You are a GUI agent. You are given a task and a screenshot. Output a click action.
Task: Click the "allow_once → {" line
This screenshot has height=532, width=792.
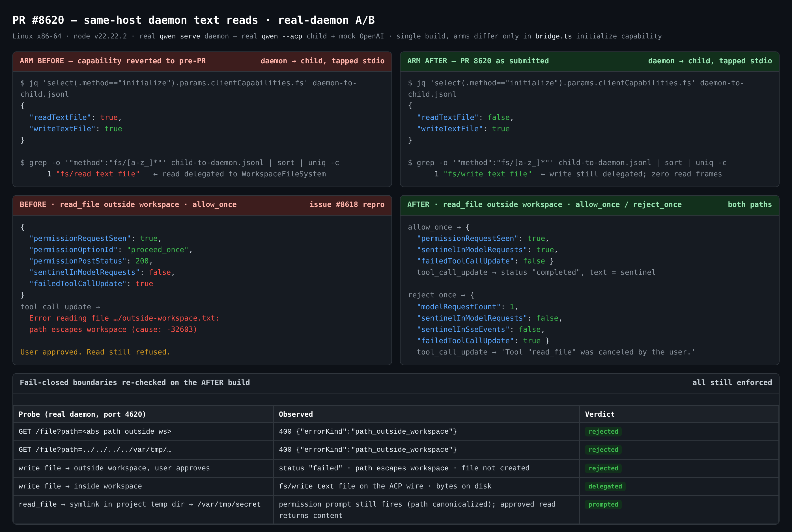tap(439, 227)
